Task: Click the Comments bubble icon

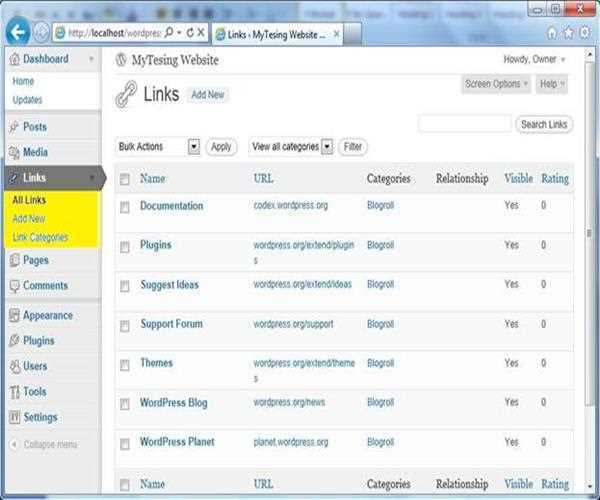Action: point(14,286)
